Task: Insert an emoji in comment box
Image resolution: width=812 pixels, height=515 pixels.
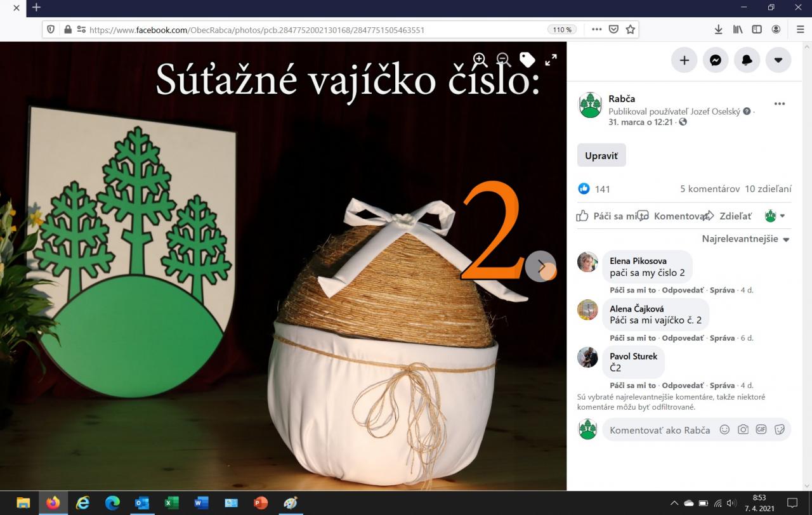Action: [724, 429]
